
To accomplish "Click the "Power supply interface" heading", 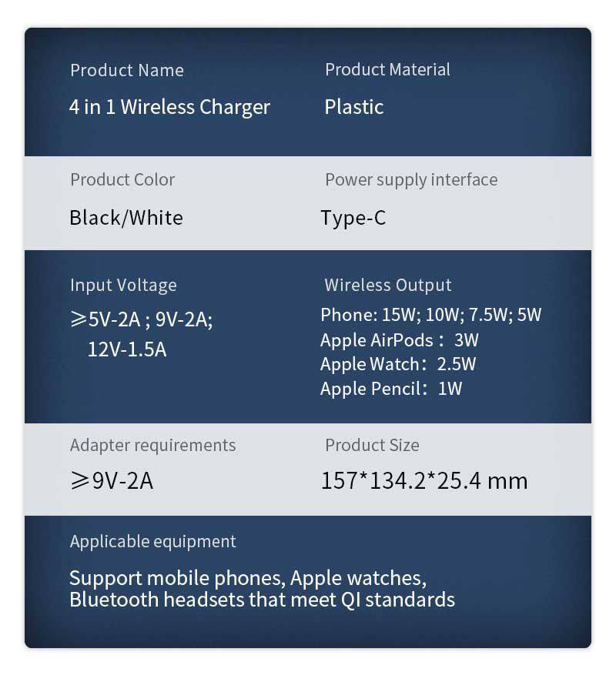I will point(411,179).
